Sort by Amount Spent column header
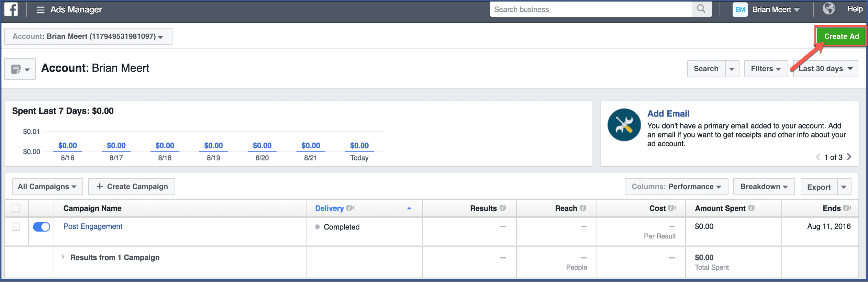This screenshot has height=282, width=868. pos(720,208)
